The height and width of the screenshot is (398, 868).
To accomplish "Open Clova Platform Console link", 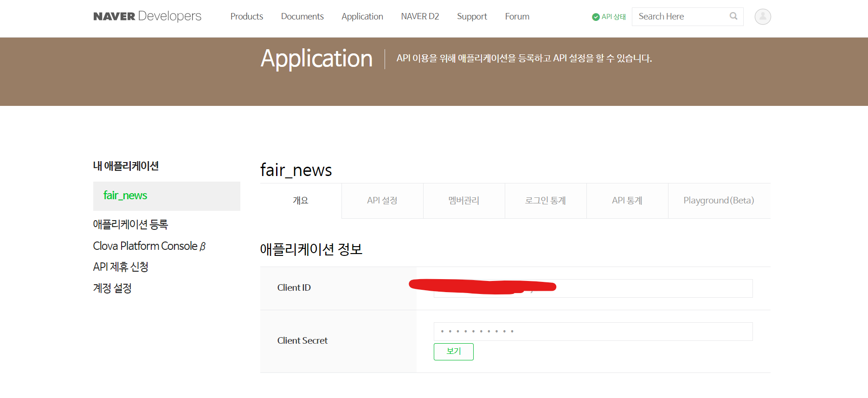I will pos(149,246).
